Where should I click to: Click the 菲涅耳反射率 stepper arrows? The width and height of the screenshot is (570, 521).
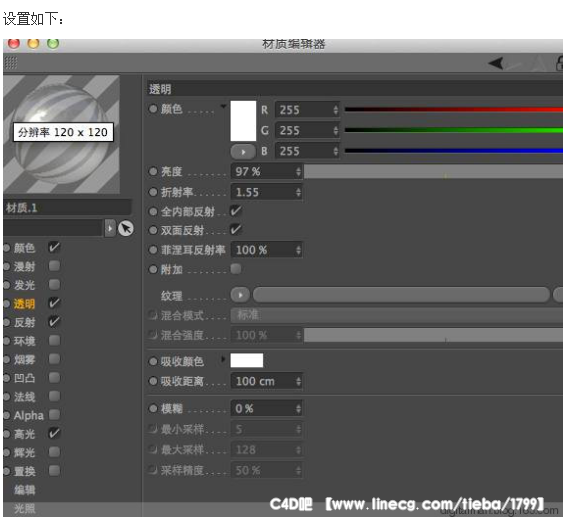pos(298,250)
